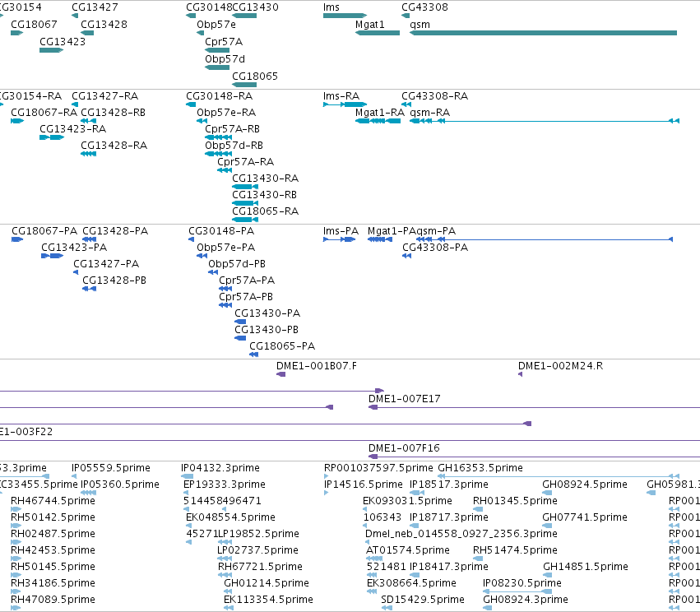Click the CG13423 gene arrow glyph
Screen dimensions: 700x612
51,50
